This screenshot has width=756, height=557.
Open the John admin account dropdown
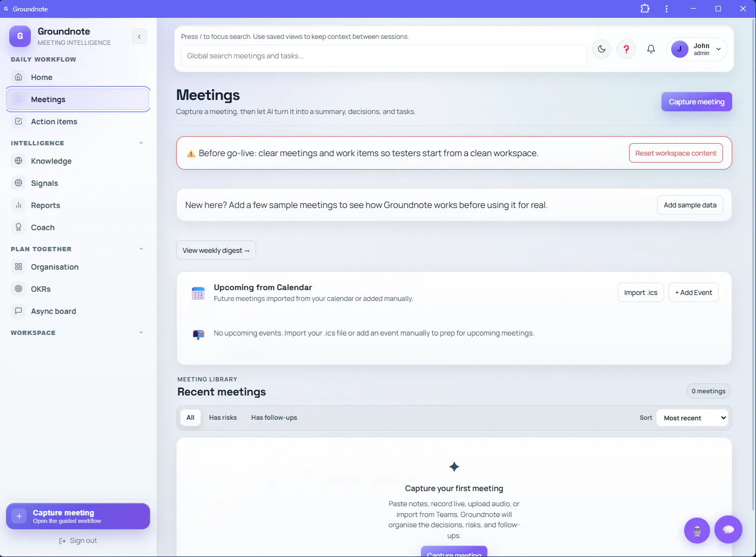(x=697, y=49)
